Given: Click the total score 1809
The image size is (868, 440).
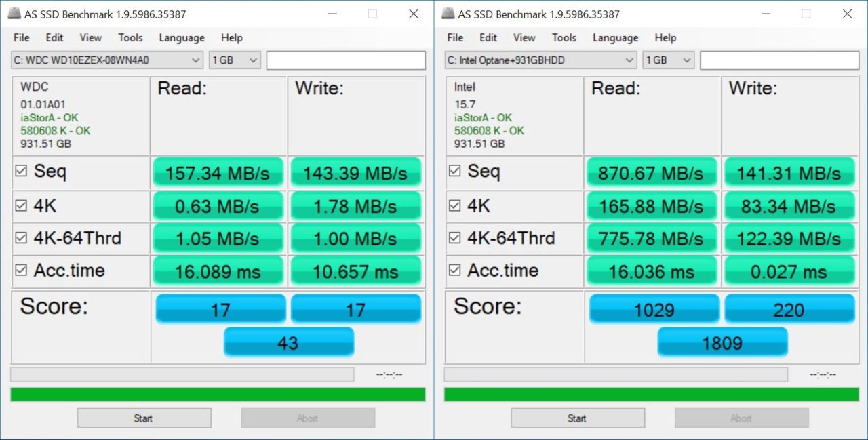Looking at the screenshot, I should point(722,342).
